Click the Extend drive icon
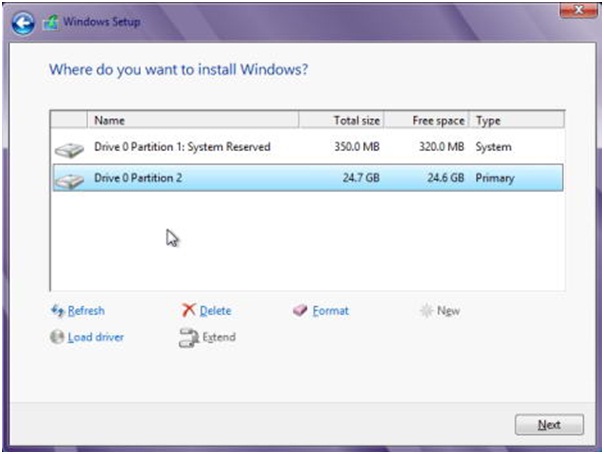The width and height of the screenshot is (604, 454). (x=189, y=338)
